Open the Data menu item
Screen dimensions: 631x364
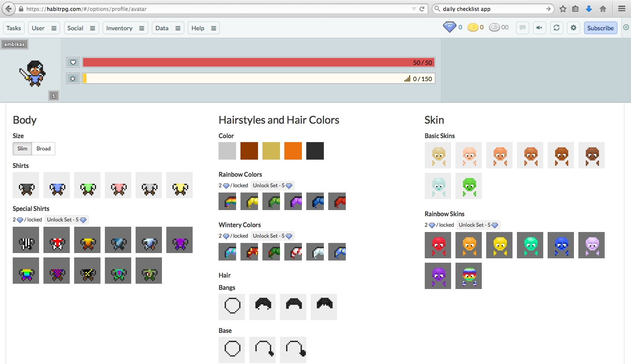pyautogui.click(x=161, y=28)
